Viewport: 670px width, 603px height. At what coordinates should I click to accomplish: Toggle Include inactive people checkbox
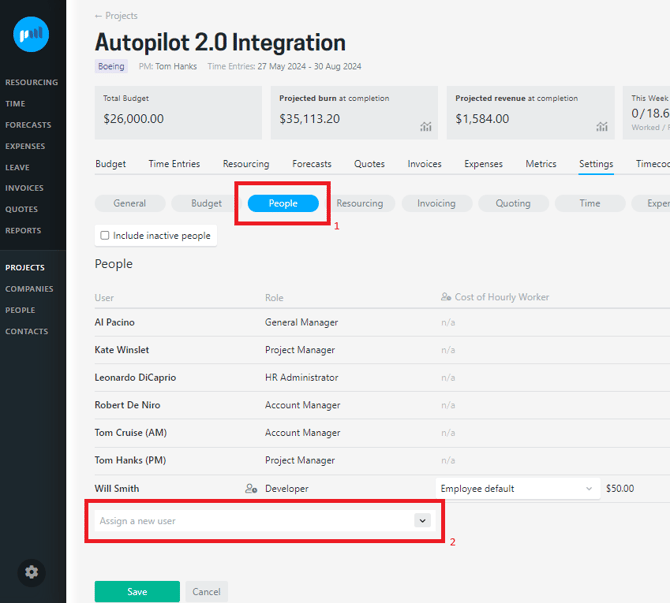point(105,235)
